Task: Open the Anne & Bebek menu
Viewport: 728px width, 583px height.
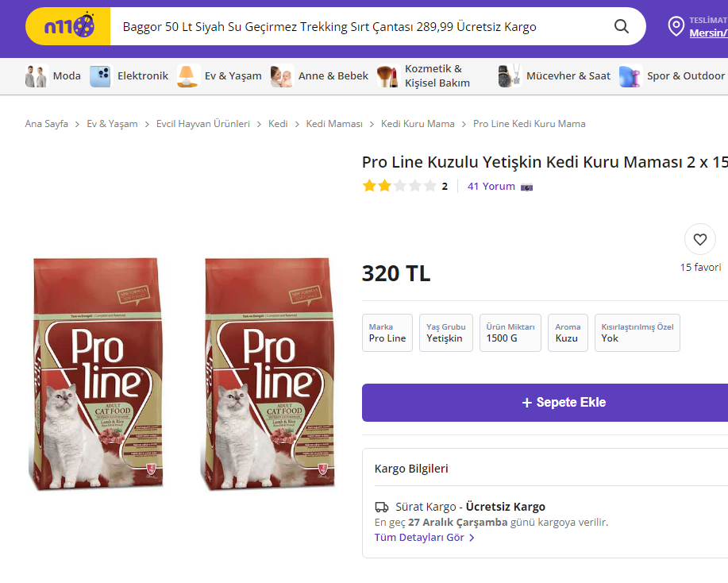Action: pyautogui.click(x=333, y=76)
